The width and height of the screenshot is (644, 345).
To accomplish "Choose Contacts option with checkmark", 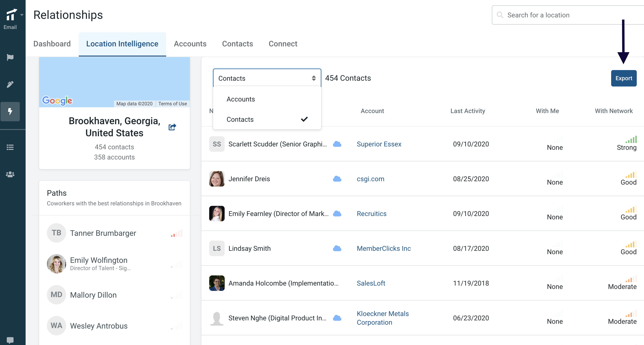I will [x=267, y=120].
